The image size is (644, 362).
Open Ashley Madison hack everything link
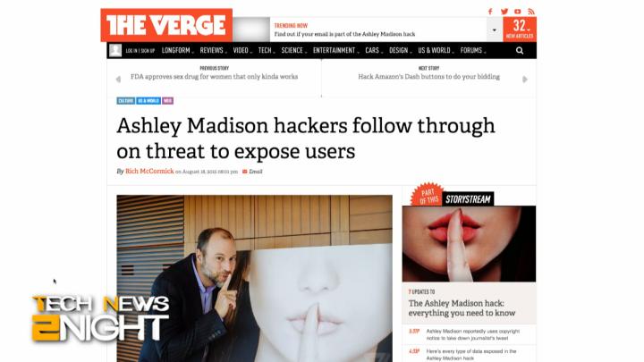point(462,307)
